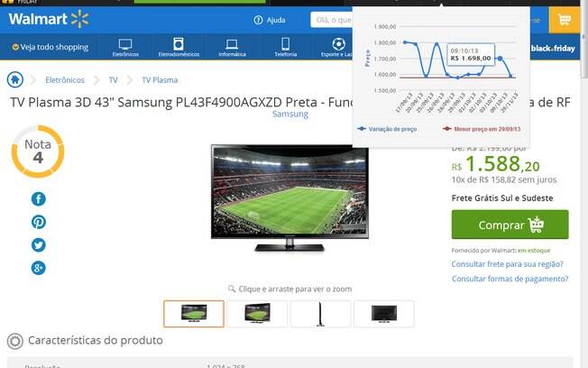Open Informática category
The width and height of the screenshot is (588, 368).
(x=232, y=47)
